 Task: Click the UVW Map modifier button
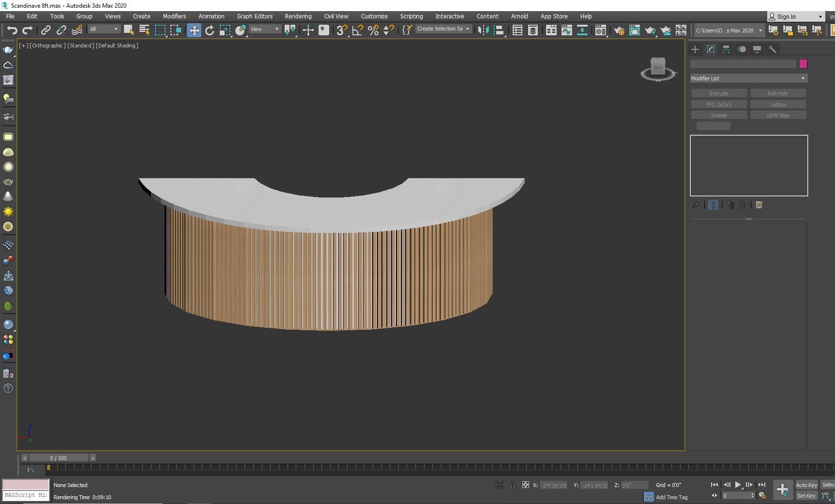(778, 115)
